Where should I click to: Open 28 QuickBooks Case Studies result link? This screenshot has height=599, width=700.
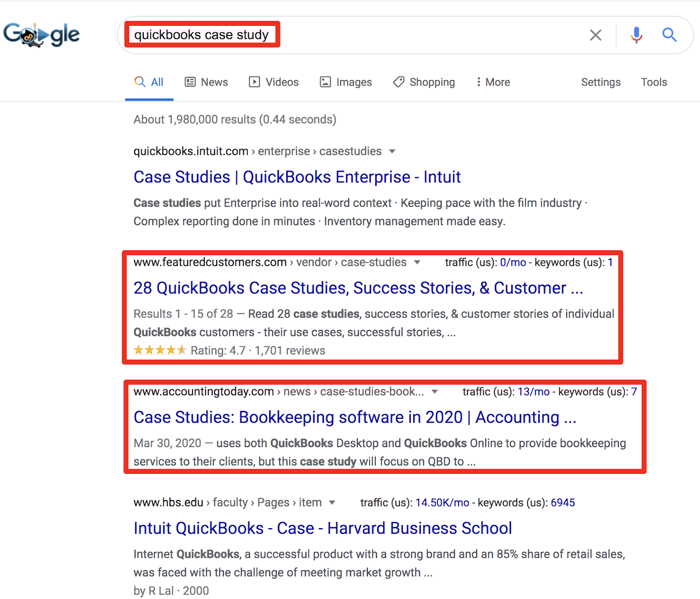(358, 288)
